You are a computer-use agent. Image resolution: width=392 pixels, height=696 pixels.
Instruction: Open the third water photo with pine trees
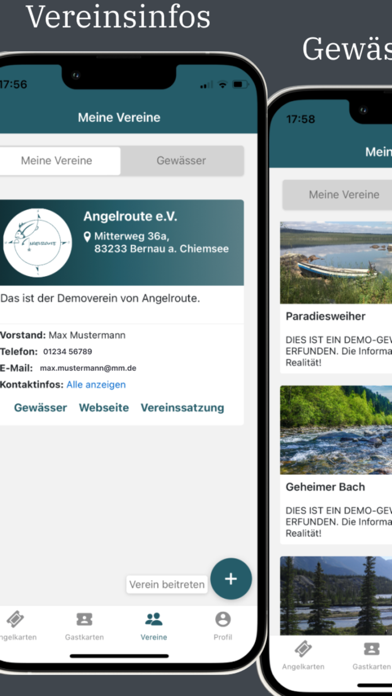coord(336,595)
